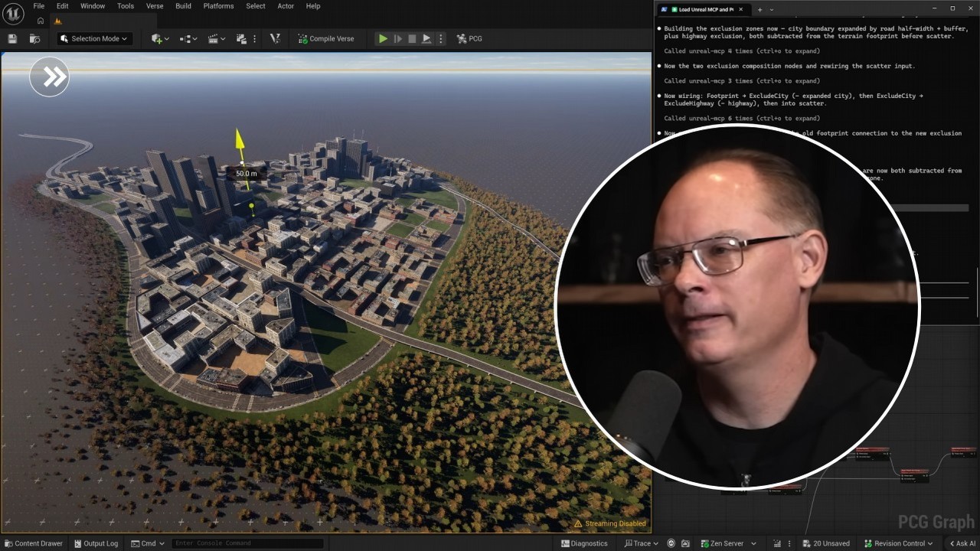Select the Load Unreal MCP terminal tab
The image size is (980, 551).
(x=702, y=9)
